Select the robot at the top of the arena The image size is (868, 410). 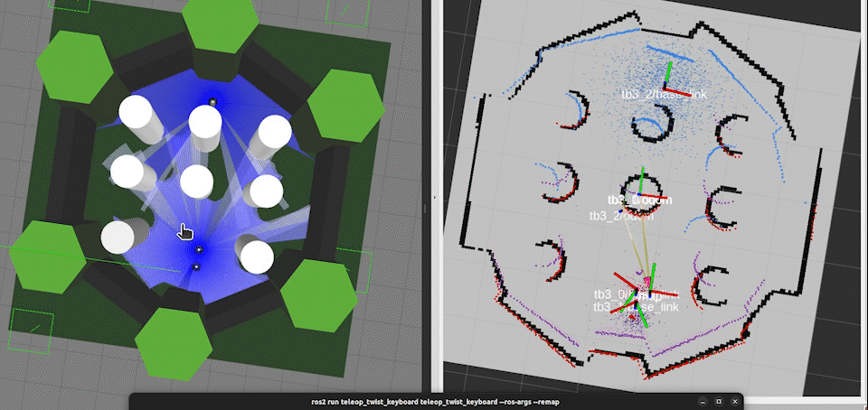[212, 102]
